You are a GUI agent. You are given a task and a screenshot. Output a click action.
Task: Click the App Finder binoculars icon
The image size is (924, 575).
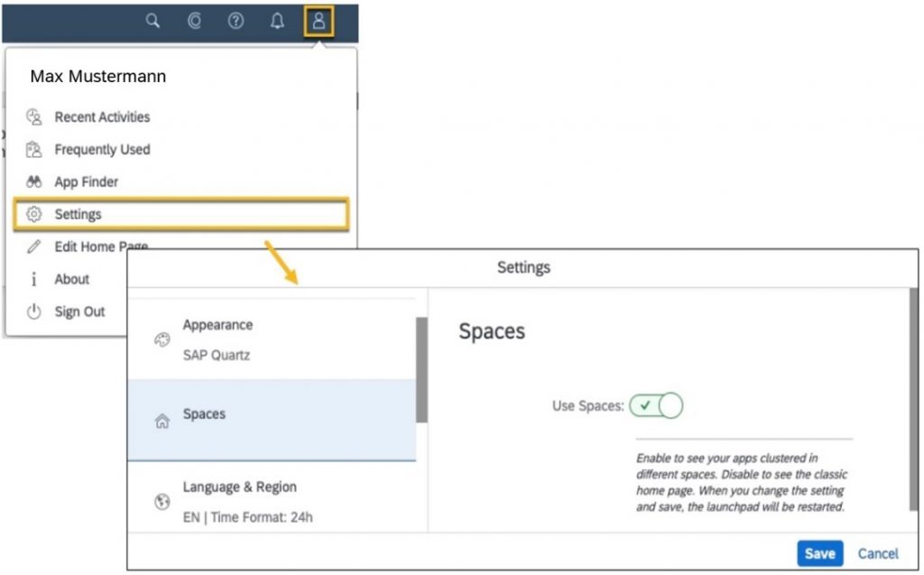click(x=34, y=182)
